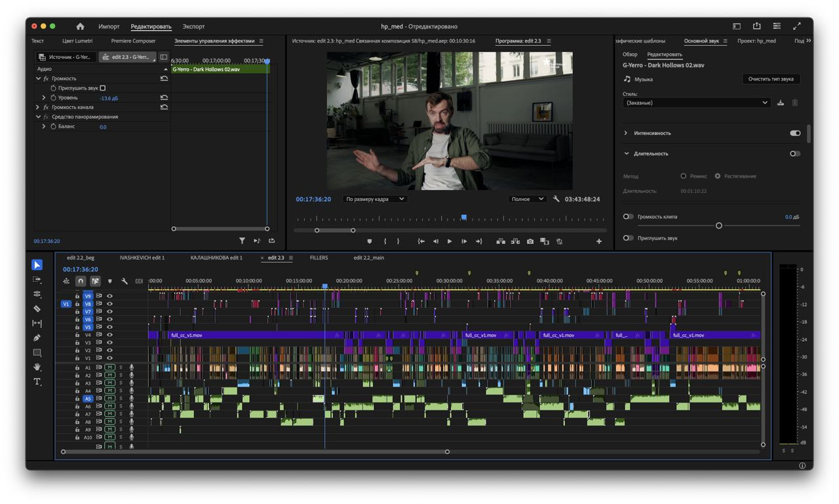Open Premiere Composer panel tab

pyautogui.click(x=134, y=41)
